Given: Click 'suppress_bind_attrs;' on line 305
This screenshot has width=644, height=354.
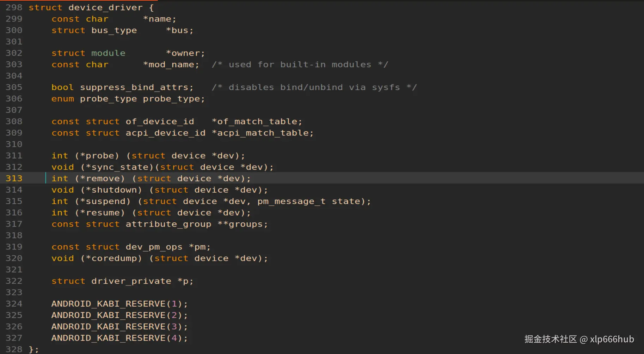Looking at the screenshot, I should (x=137, y=87).
